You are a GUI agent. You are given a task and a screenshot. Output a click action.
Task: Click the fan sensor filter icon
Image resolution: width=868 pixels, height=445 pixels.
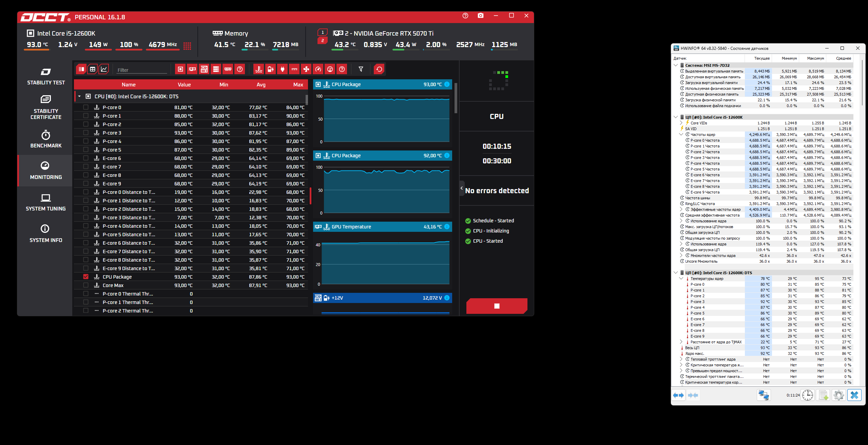point(306,69)
